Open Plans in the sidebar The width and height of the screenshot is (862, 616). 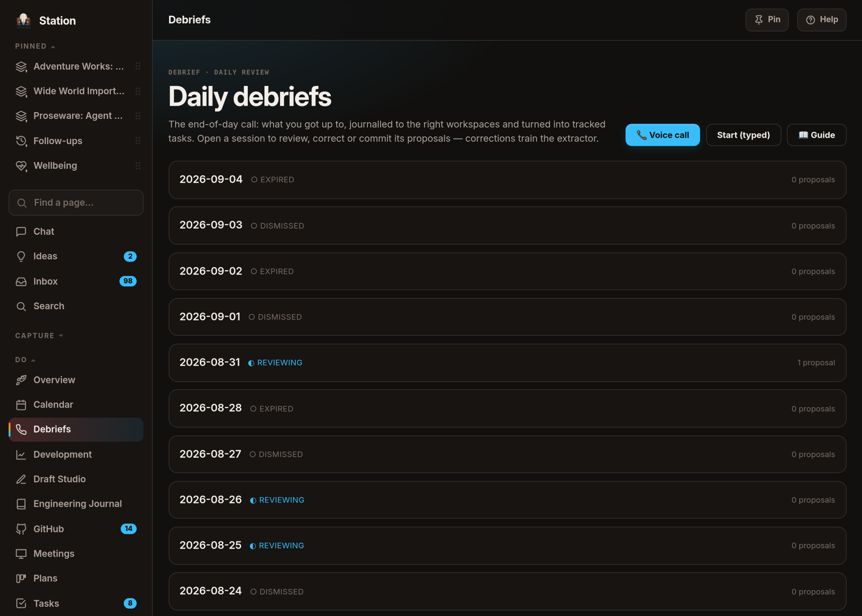coord(76,579)
